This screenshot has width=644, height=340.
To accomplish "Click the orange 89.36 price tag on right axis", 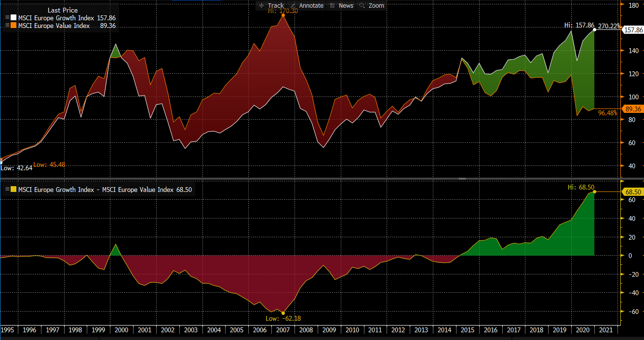I will point(633,109).
